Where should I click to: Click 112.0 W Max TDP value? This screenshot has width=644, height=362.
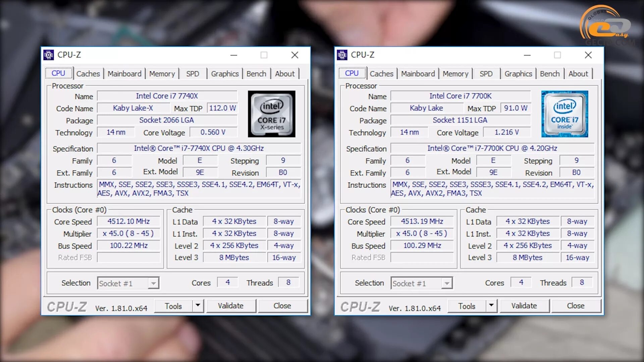tap(222, 108)
